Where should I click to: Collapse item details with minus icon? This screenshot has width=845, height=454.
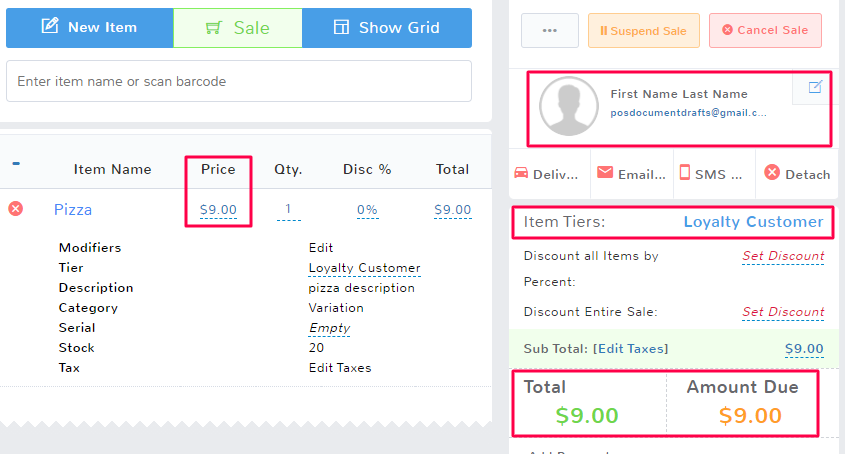point(16,164)
